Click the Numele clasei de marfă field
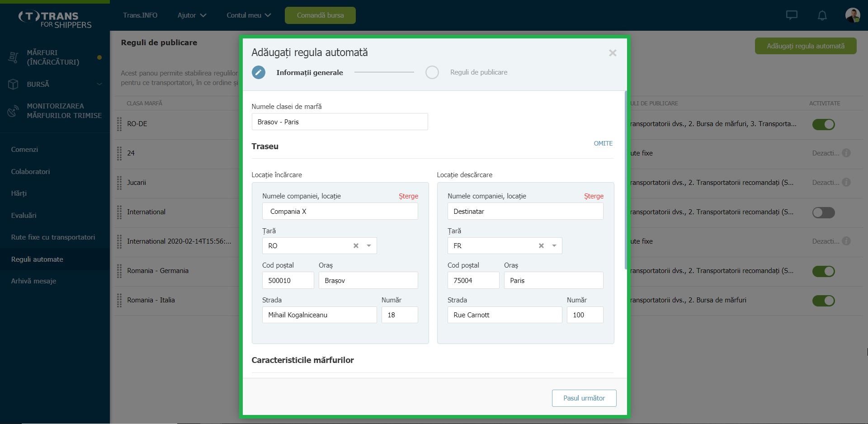The height and width of the screenshot is (424, 868). (340, 122)
